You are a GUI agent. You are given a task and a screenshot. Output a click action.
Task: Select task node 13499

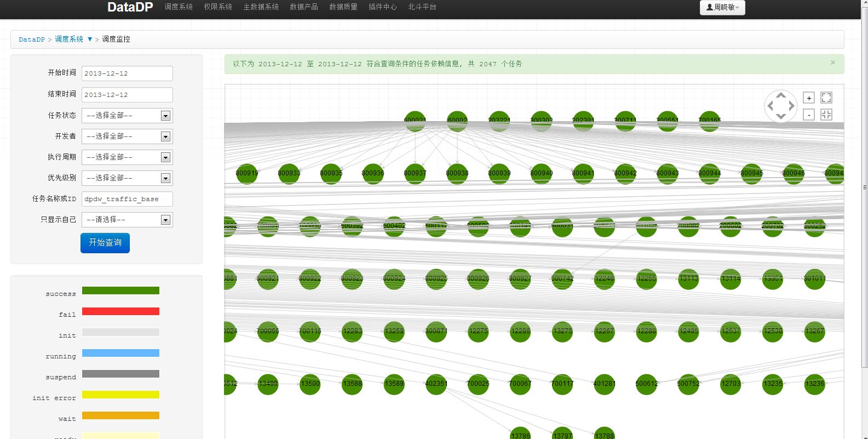click(x=268, y=384)
